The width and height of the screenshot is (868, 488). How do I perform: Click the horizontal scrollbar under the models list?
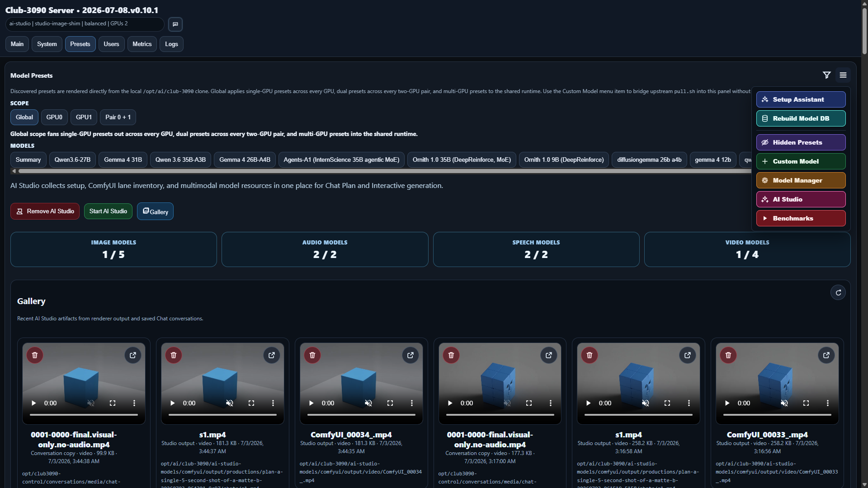[384, 171]
